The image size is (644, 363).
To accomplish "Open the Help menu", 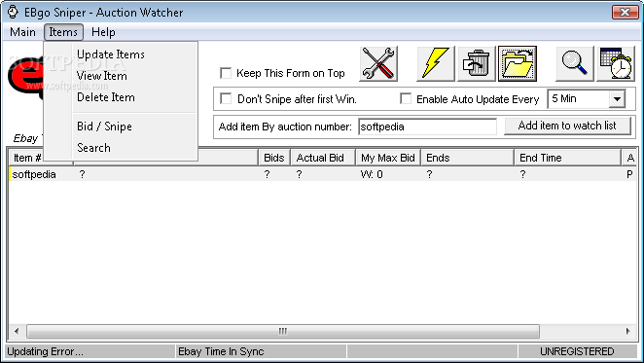I will tap(103, 32).
